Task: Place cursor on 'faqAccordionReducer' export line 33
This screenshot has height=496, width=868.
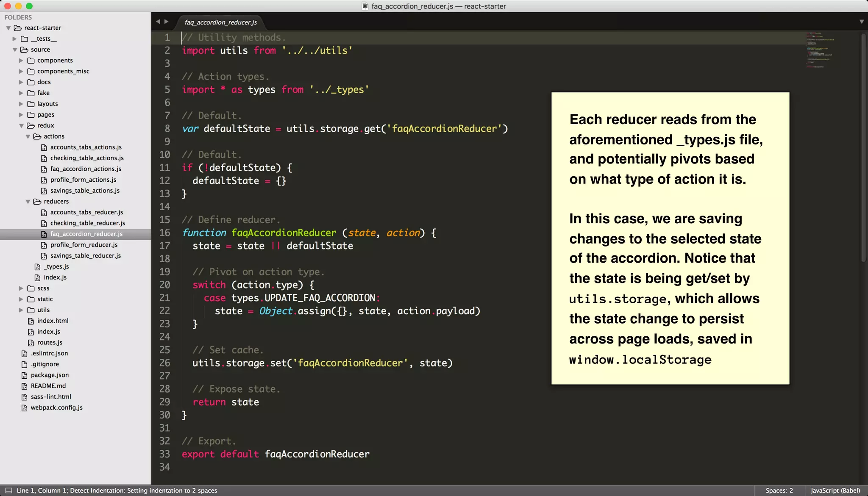Action: click(317, 454)
